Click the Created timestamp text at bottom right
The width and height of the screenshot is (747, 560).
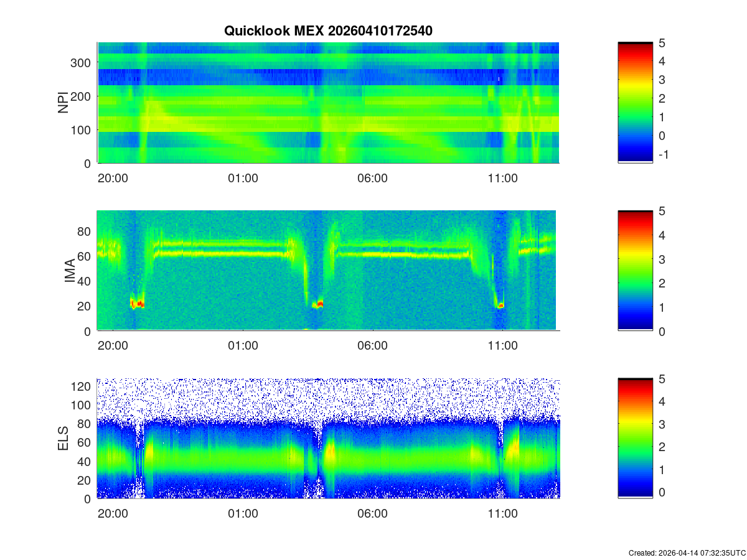click(x=687, y=553)
